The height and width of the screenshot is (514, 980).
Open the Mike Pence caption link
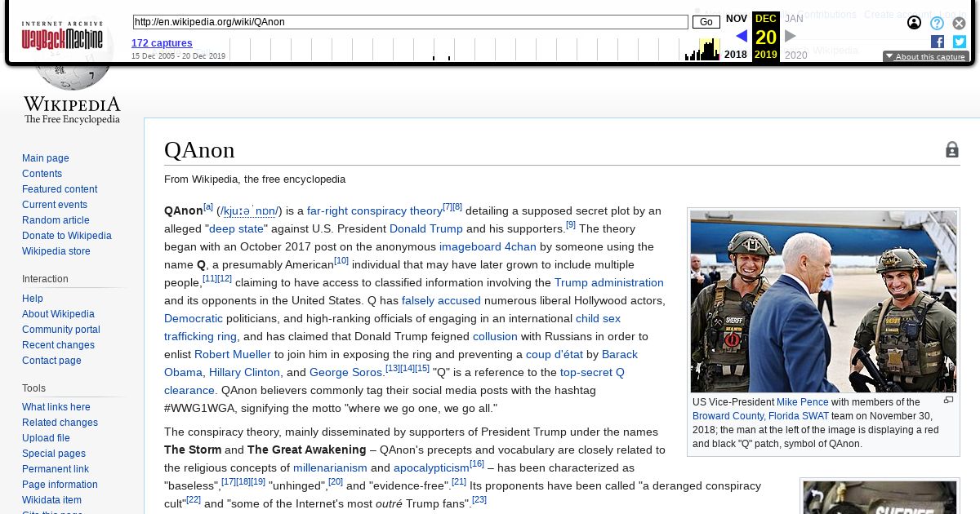pos(802,402)
